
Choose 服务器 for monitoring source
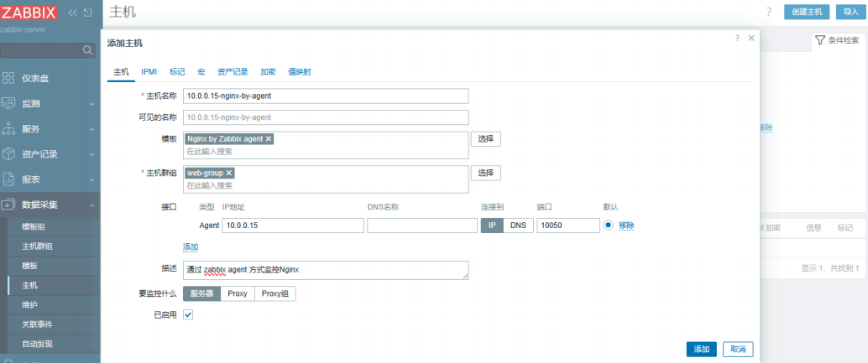[202, 293]
